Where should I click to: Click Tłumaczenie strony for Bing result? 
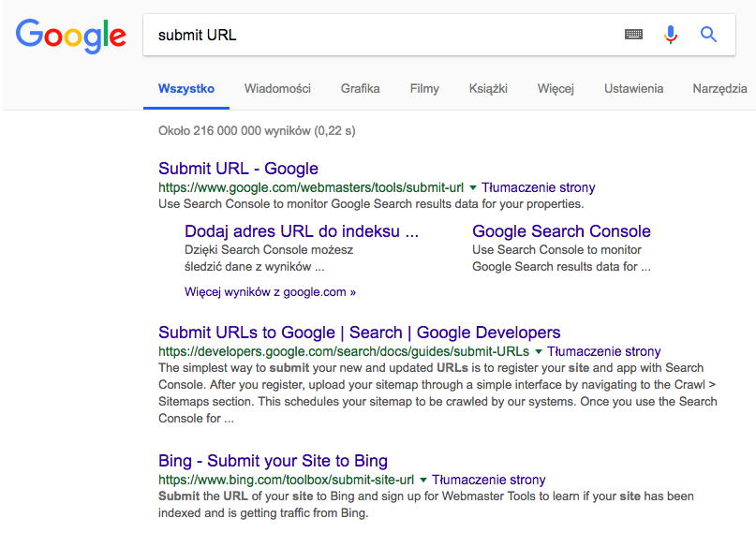[x=488, y=480]
